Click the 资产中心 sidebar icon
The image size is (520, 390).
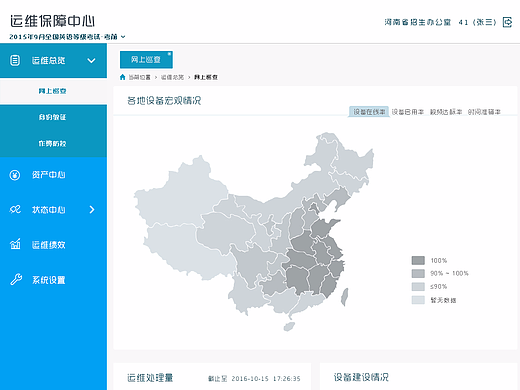click(15, 175)
